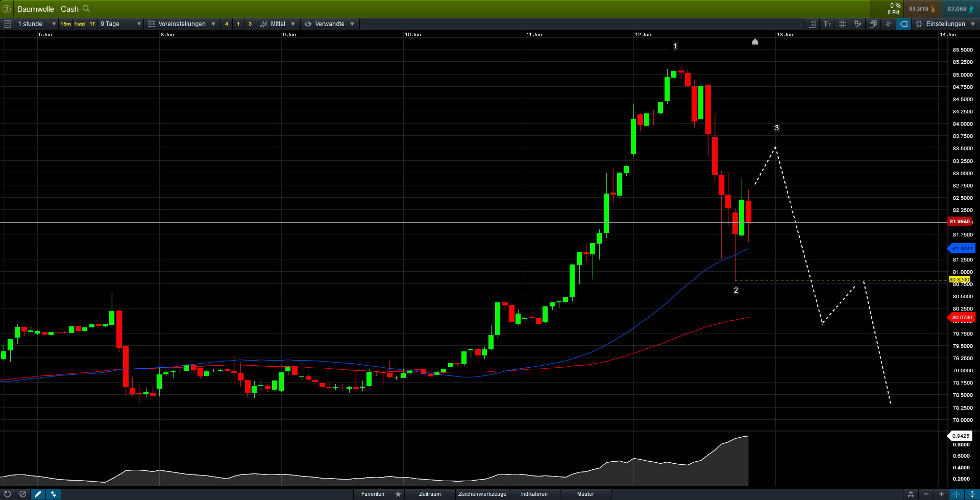Open the text annotation Tt tool
The width and height of the screenshot is (980, 500).
pyautogui.click(x=827, y=24)
